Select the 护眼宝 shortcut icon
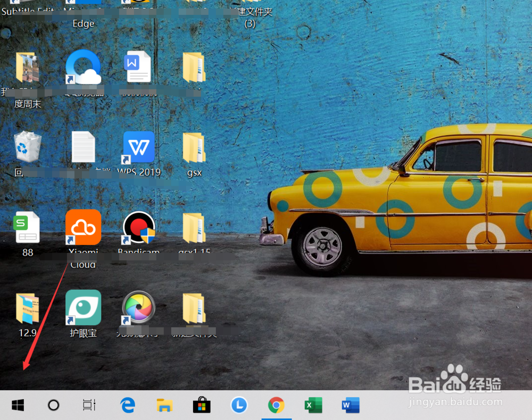This screenshot has height=420, width=532. (x=83, y=307)
